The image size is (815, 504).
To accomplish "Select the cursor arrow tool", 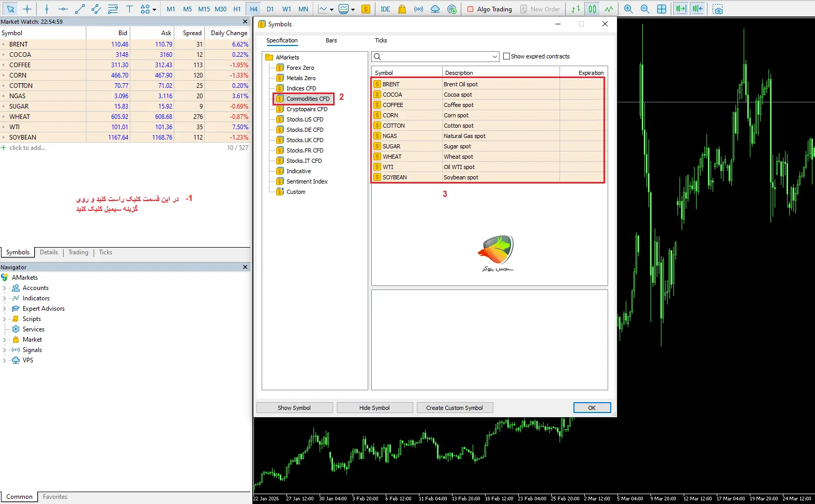I will click(x=10, y=9).
